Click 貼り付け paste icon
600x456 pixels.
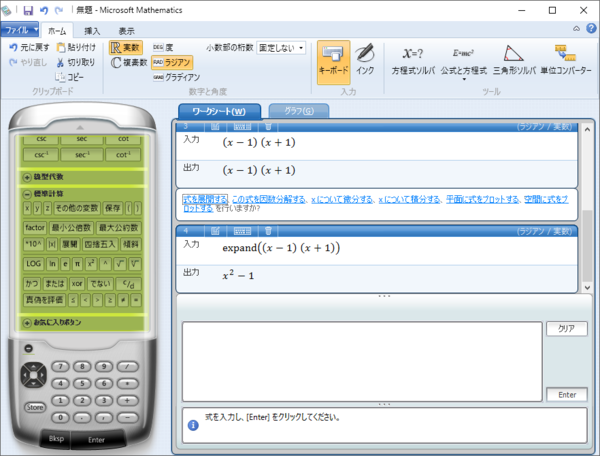(76, 47)
